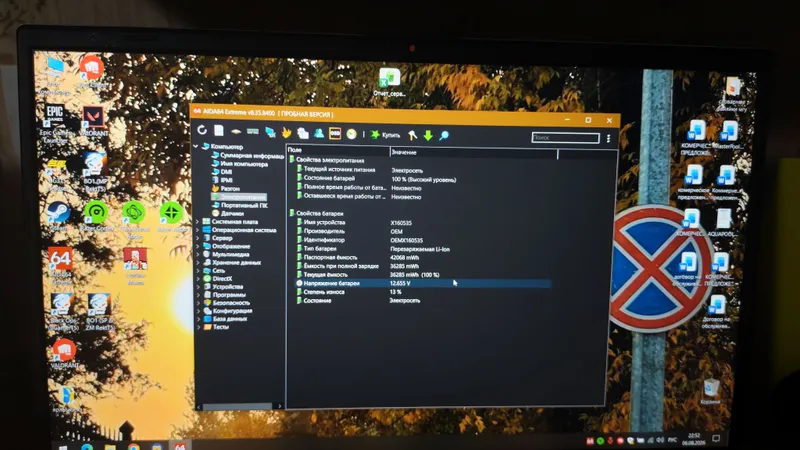
Task: Open the Steam desktop icon
Action: (58, 216)
